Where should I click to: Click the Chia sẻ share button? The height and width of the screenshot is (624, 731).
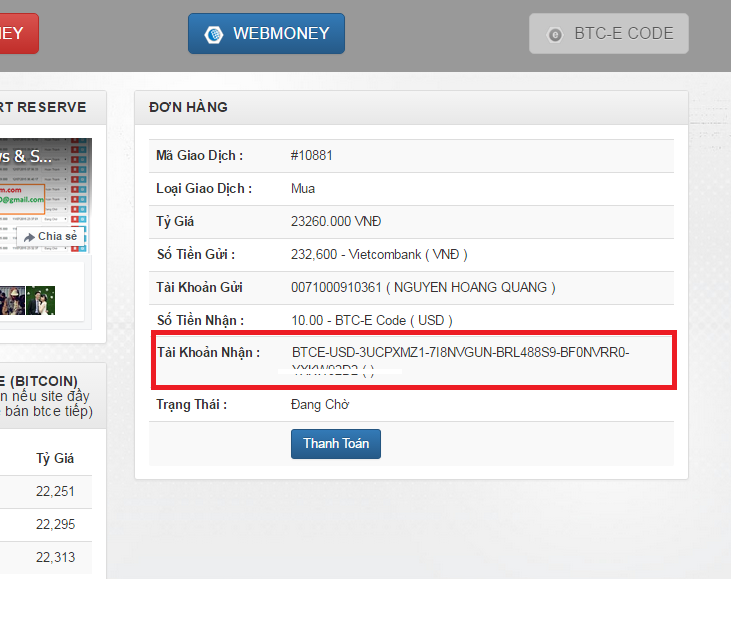pos(50,236)
